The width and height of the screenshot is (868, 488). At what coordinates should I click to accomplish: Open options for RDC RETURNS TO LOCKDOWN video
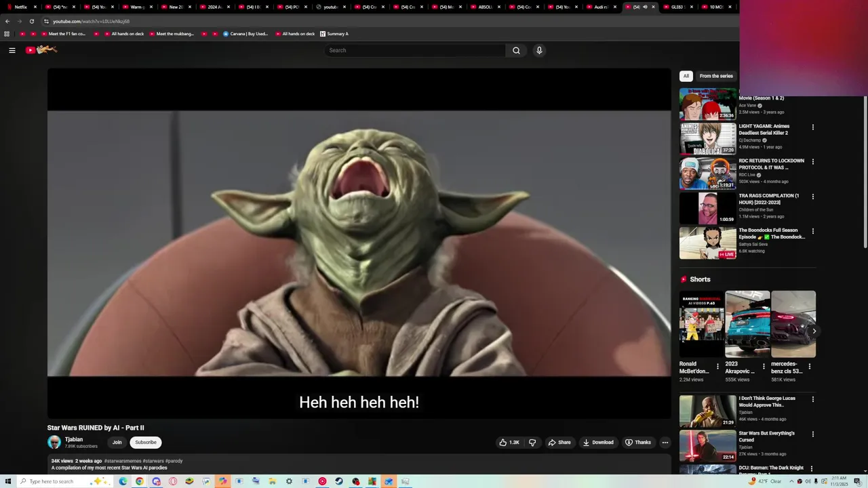tap(813, 162)
